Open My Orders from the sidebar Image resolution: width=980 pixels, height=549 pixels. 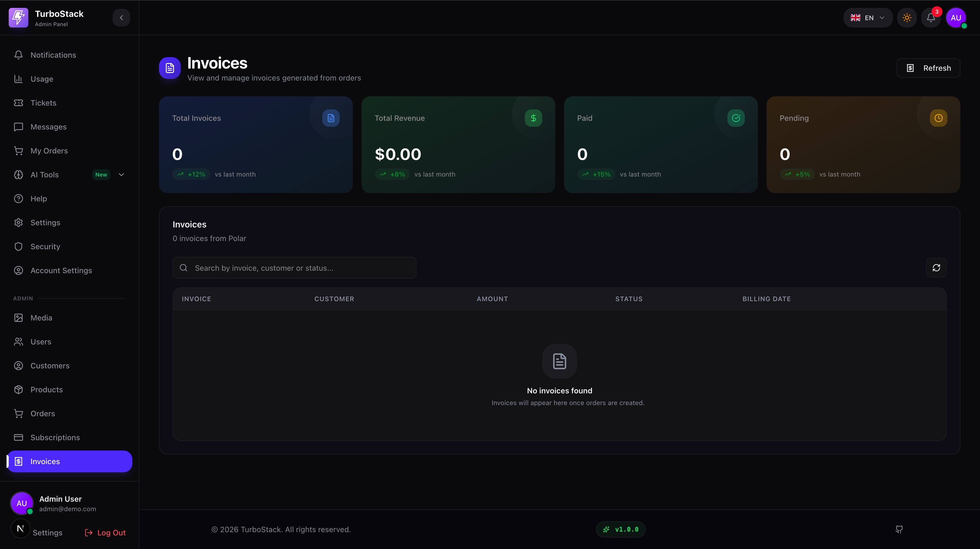[x=49, y=151]
